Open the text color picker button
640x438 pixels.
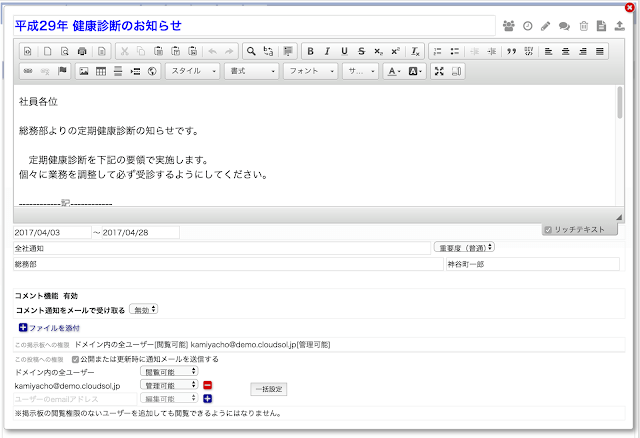point(394,71)
